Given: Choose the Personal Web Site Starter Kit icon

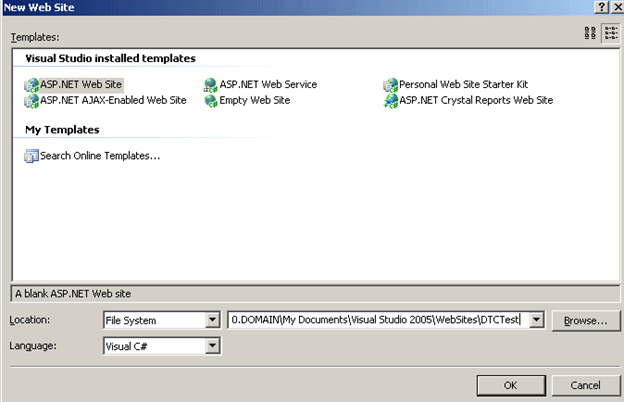Looking at the screenshot, I should pyautogui.click(x=390, y=85).
